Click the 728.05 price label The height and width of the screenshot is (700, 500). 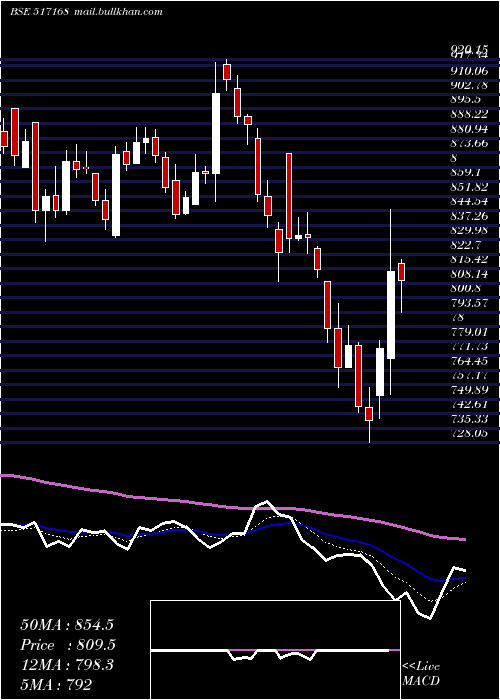pyautogui.click(x=469, y=433)
